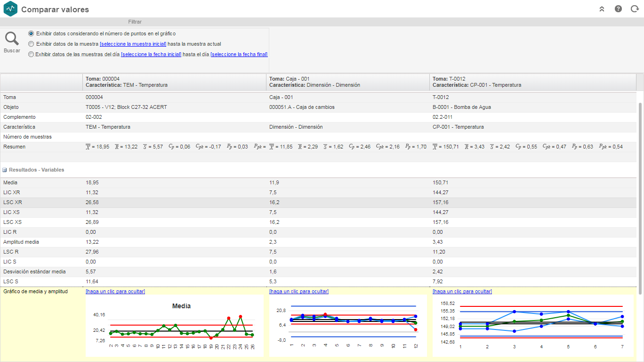Select 'Exhibir datos de la muestra' radio option

pos(31,44)
